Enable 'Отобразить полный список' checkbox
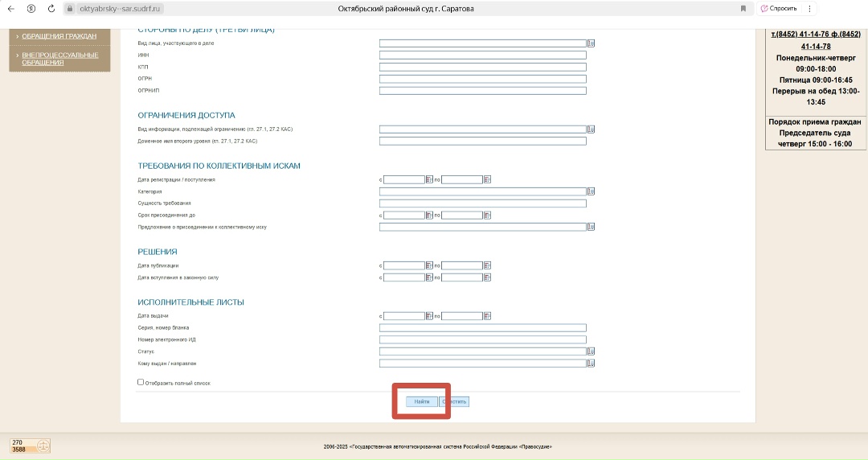The height and width of the screenshot is (460, 868). 141,383
